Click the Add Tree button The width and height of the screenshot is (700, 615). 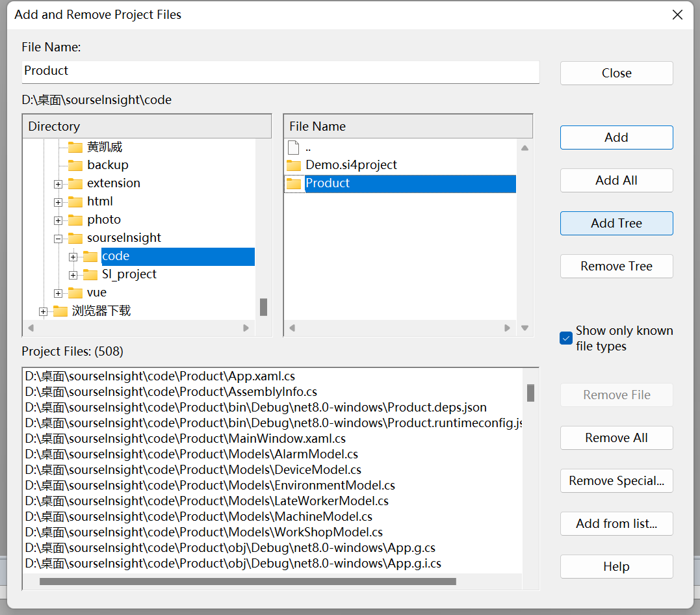coord(617,223)
